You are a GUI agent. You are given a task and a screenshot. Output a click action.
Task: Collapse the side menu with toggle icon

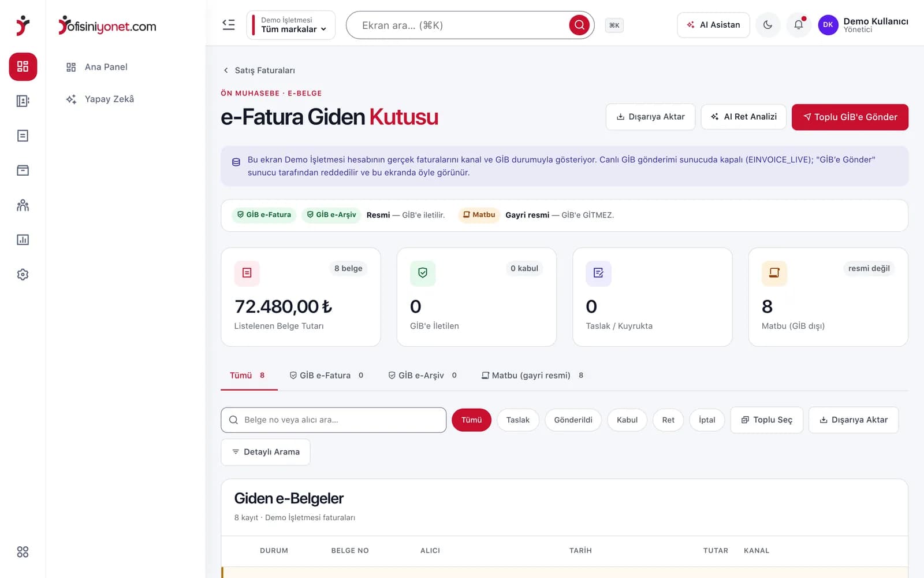tap(229, 25)
